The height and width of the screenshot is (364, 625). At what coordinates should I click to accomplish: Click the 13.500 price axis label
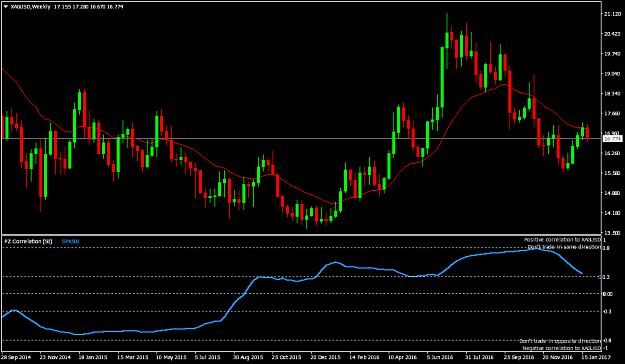611,233
